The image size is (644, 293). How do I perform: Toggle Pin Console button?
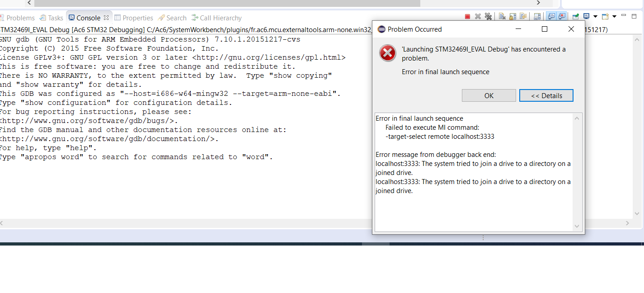tap(576, 17)
